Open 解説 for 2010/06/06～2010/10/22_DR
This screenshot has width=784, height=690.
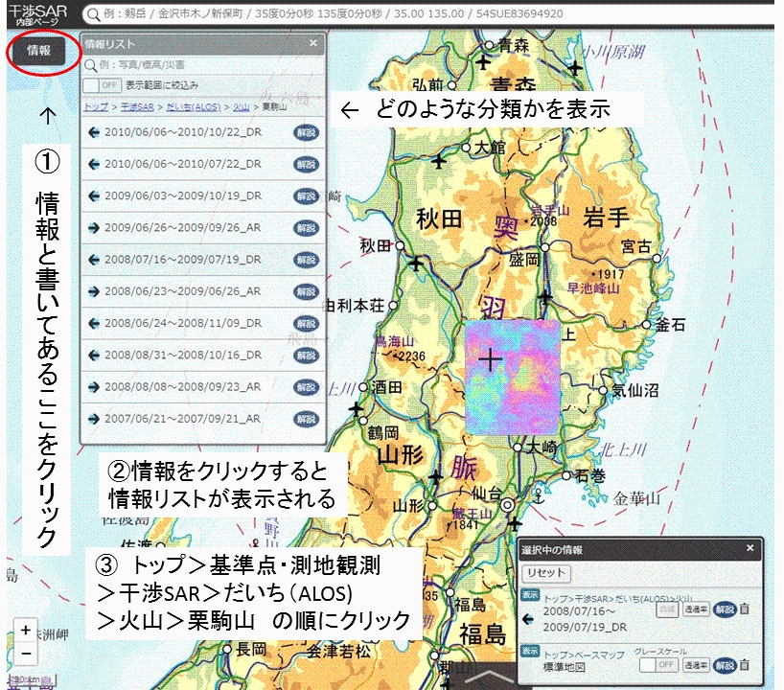coord(306,133)
